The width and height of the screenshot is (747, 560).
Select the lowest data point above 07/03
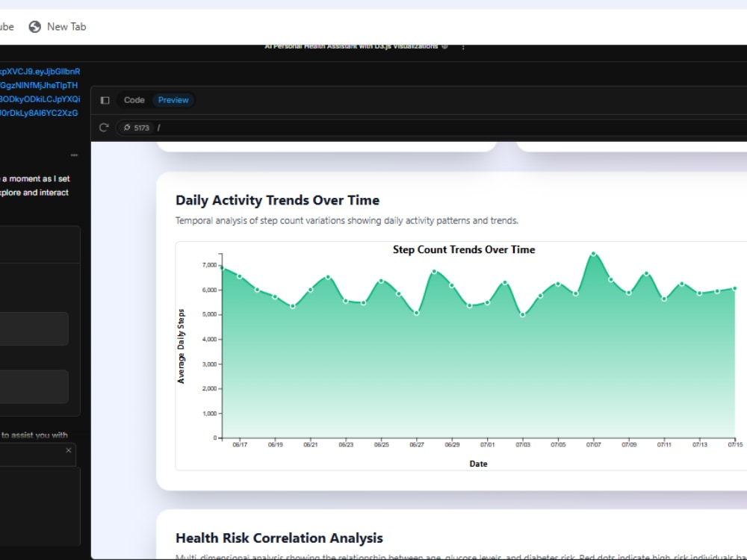[x=523, y=315]
